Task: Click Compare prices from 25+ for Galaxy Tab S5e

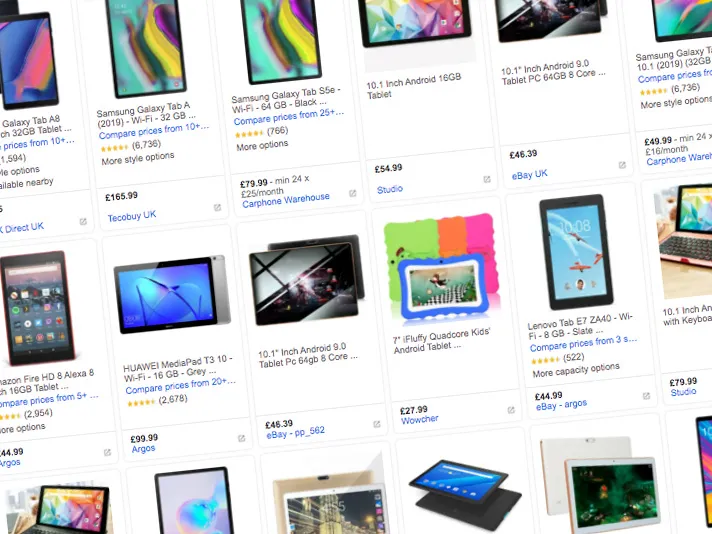Action: 289,117
